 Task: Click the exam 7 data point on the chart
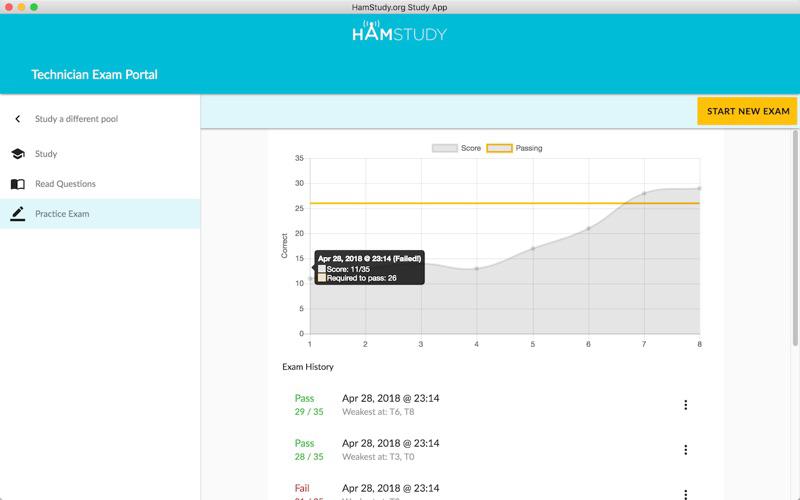pyautogui.click(x=644, y=193)
